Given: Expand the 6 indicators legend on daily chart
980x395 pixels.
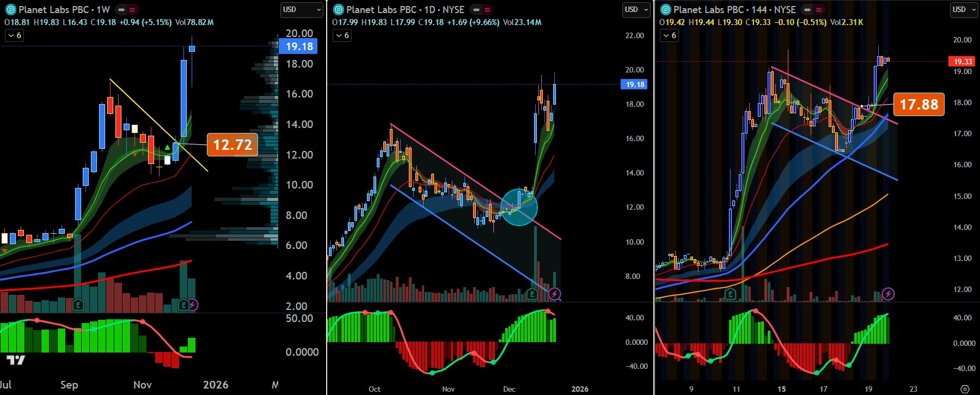Looking at the screenshot, I should tap(342, 35).
